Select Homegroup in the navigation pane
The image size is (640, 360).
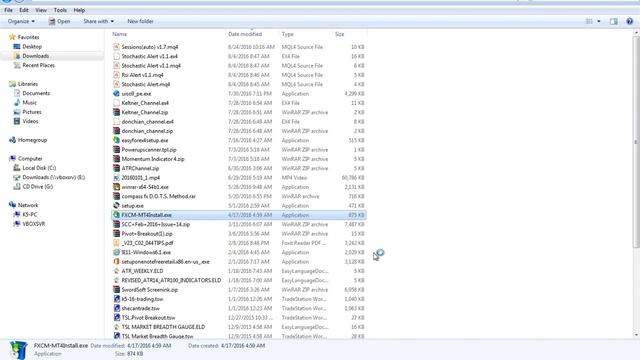click(x=32, y=140)
